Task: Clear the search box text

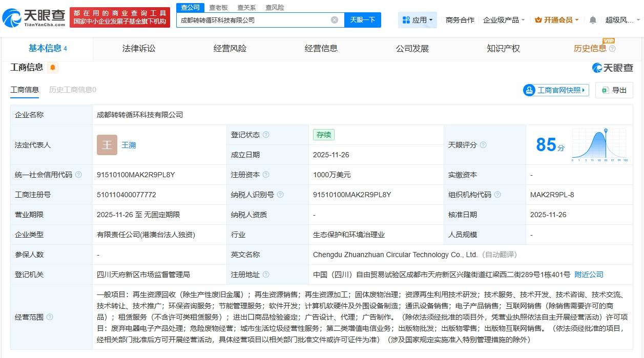Action: coord(335,20)
